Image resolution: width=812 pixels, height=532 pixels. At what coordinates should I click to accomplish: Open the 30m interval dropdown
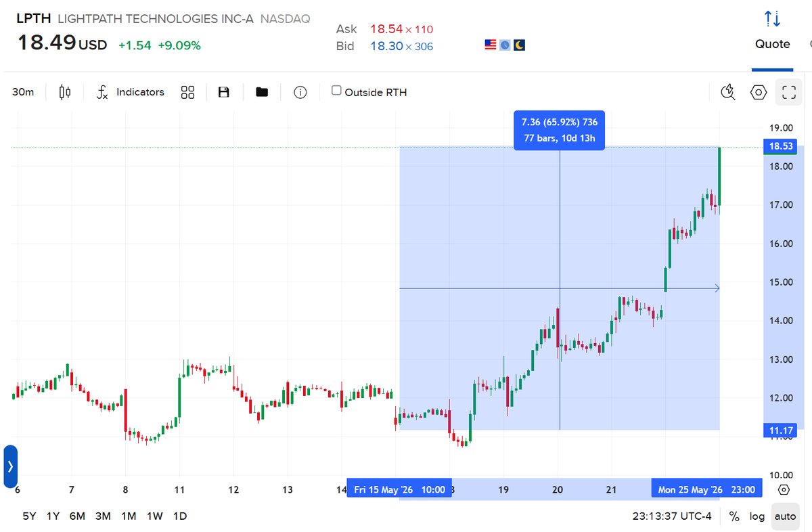(x=23, y=92)
